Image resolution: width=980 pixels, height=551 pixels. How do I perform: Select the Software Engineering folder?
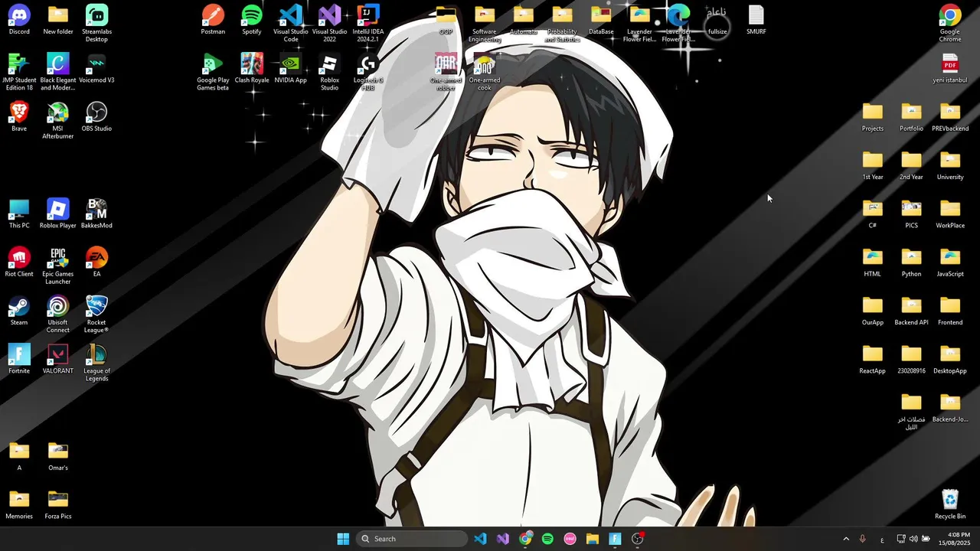pos(485,24)
